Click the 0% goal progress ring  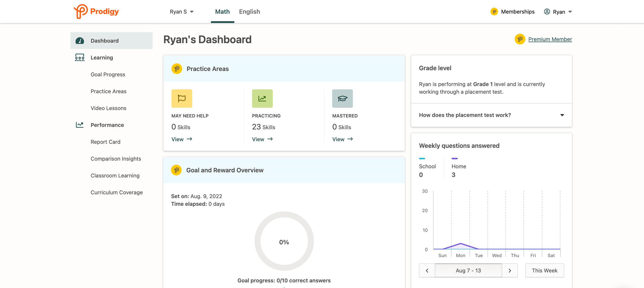(284, 241)
